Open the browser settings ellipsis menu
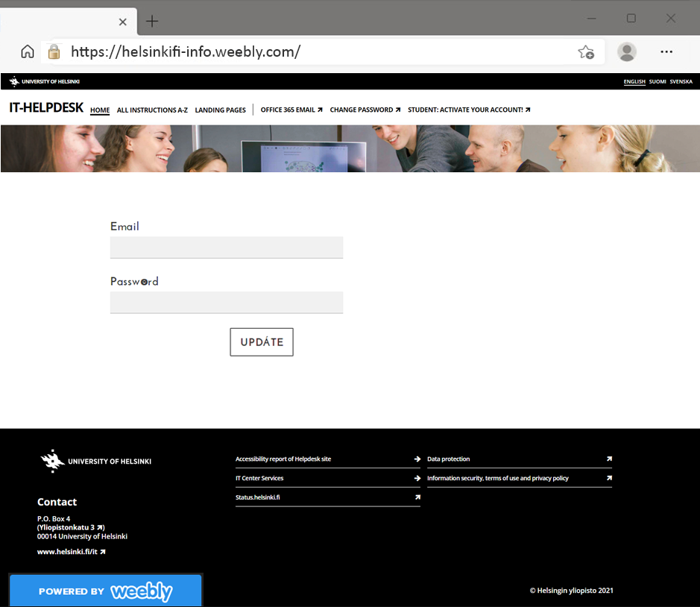 pyautogui.click(x=666, y=52)
